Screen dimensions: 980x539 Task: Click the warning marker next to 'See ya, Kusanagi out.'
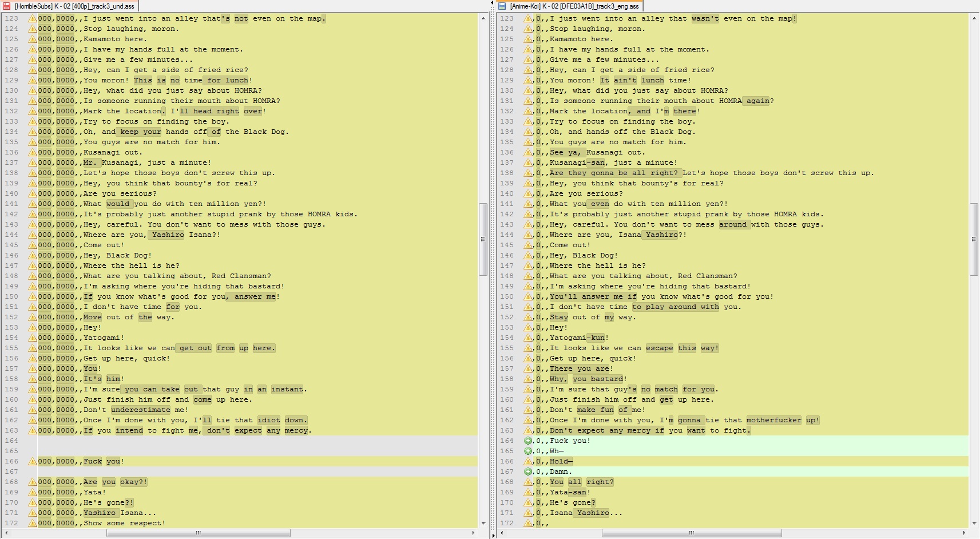[x=528, y=152]
